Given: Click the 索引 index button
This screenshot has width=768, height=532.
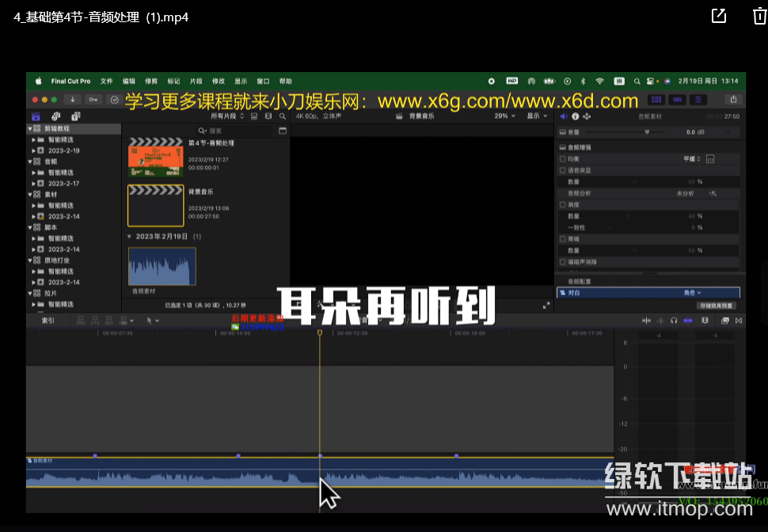Looking at the screenshot, I should (x=48, y=321).
